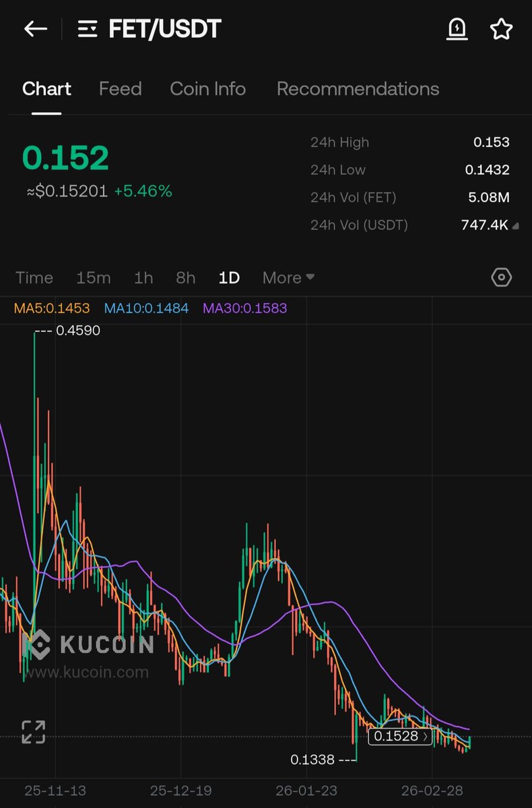Tap the 24h High label

tap(340, 142)
